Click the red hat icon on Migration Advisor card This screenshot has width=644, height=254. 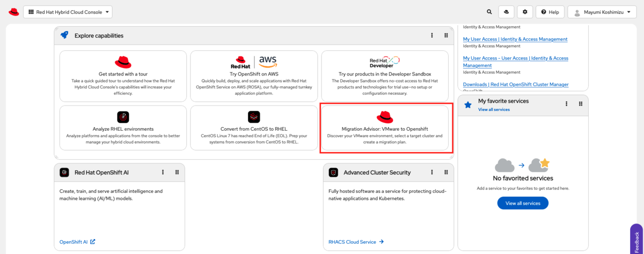[x=385, y=117]
